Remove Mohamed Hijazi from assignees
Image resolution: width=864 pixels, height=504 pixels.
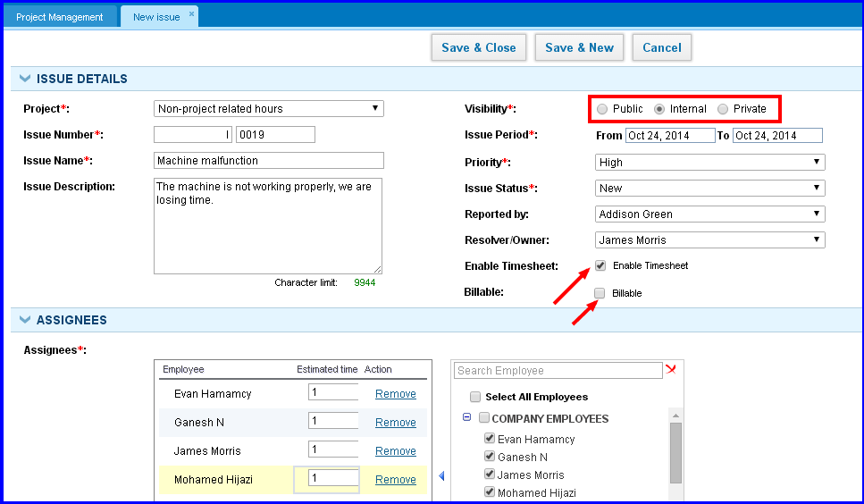pos(396,480)
